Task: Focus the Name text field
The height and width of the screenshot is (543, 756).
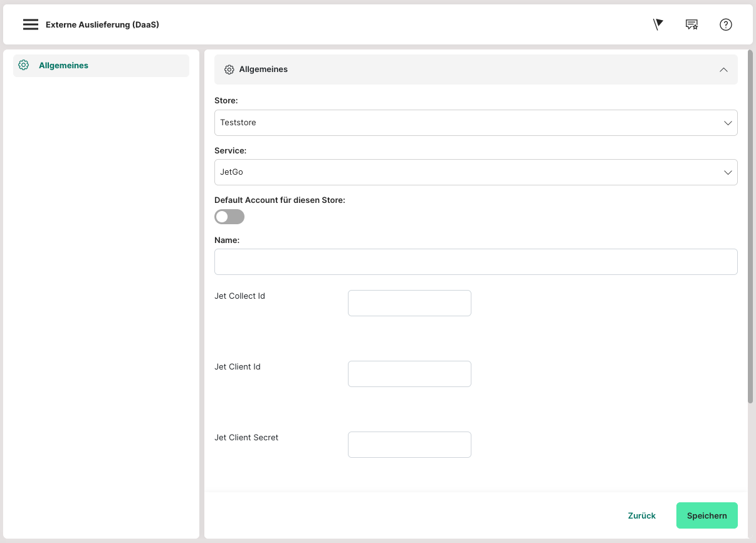Action: [476, 262]
